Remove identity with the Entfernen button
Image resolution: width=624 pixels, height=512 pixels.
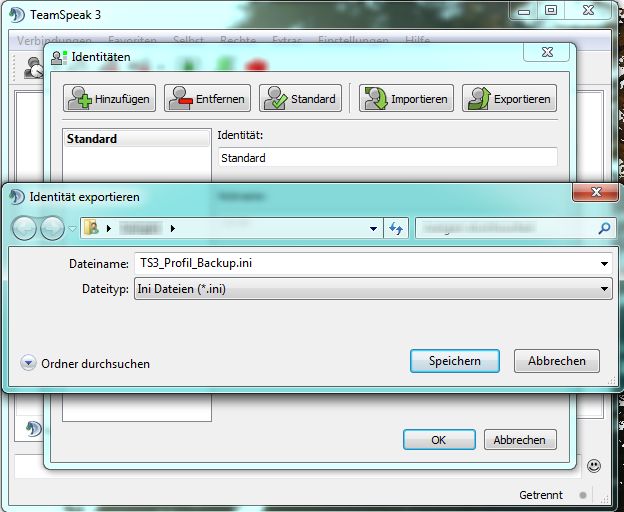(x=207, y=98)
